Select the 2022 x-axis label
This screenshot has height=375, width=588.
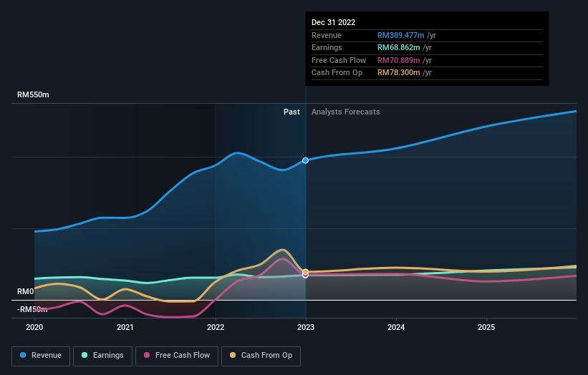coord(216,327)
